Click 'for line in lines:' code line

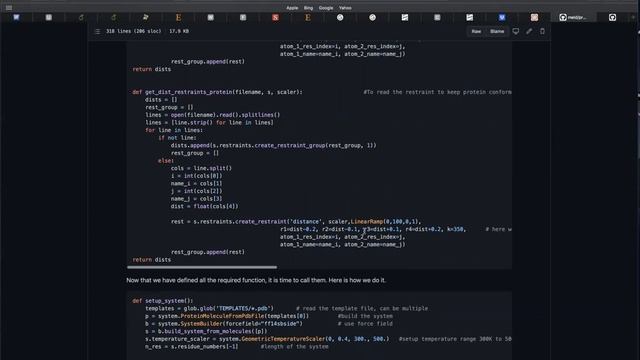(173, 130)
